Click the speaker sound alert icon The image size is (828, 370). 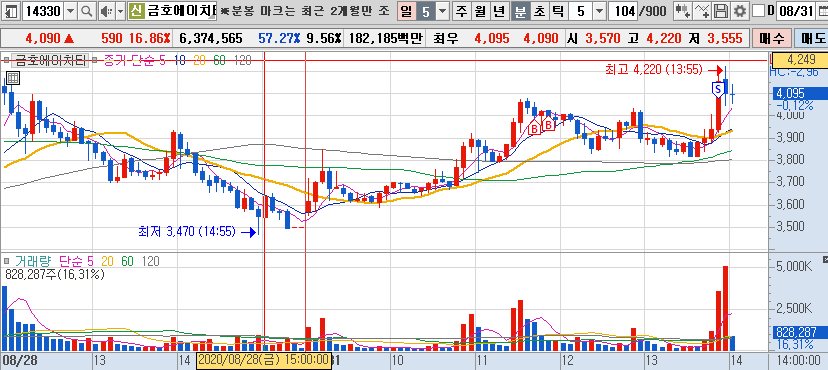[106, 11]
